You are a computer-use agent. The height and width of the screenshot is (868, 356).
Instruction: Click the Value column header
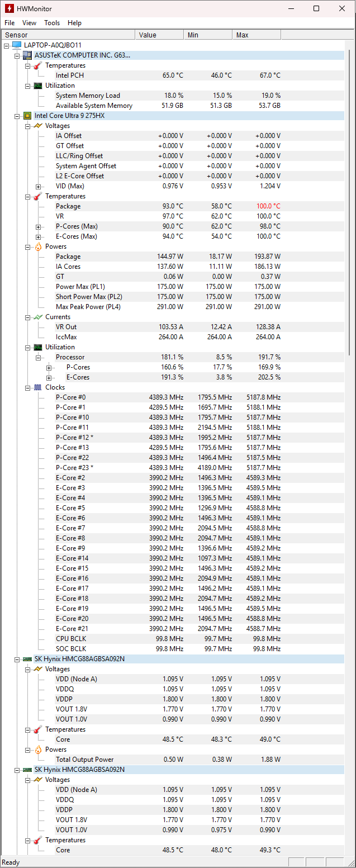160,35
